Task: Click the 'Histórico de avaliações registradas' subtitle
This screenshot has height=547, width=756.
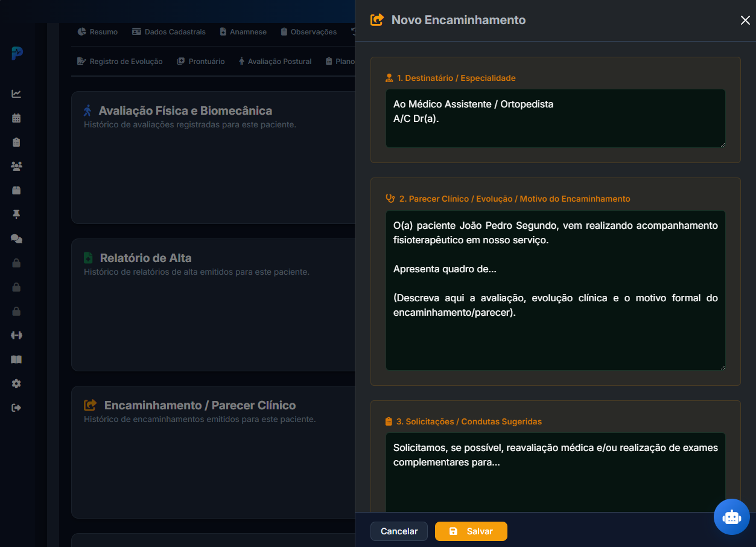Action: pos(190,125)
